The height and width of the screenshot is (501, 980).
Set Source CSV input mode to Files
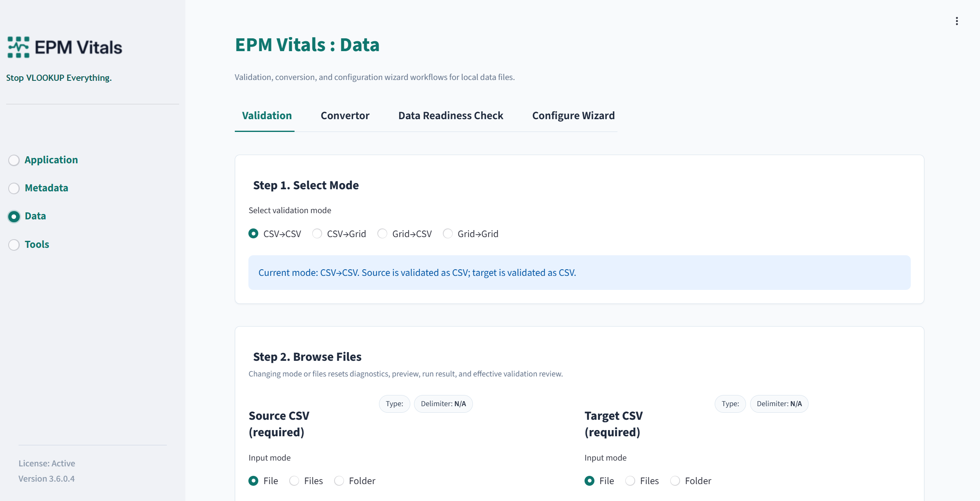pyautogui.click(x=306, y=481)
